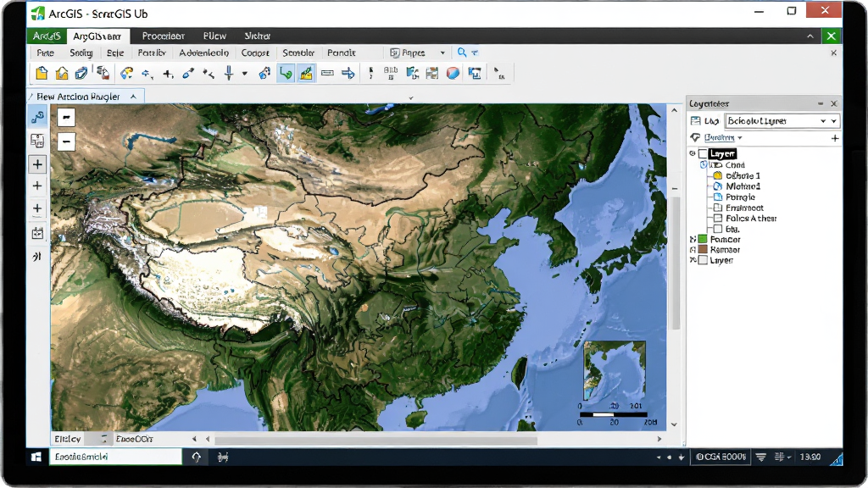The image size is (868, 488).
Task: Click the blue shapes toolbar icon
Action: click(264, 73)
